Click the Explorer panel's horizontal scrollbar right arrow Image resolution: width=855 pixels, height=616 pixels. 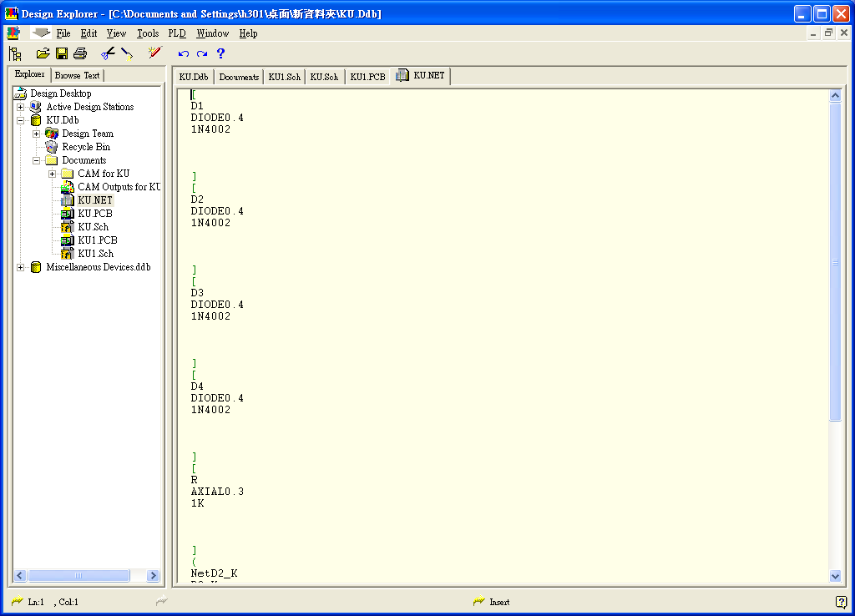tap(153, 576)
